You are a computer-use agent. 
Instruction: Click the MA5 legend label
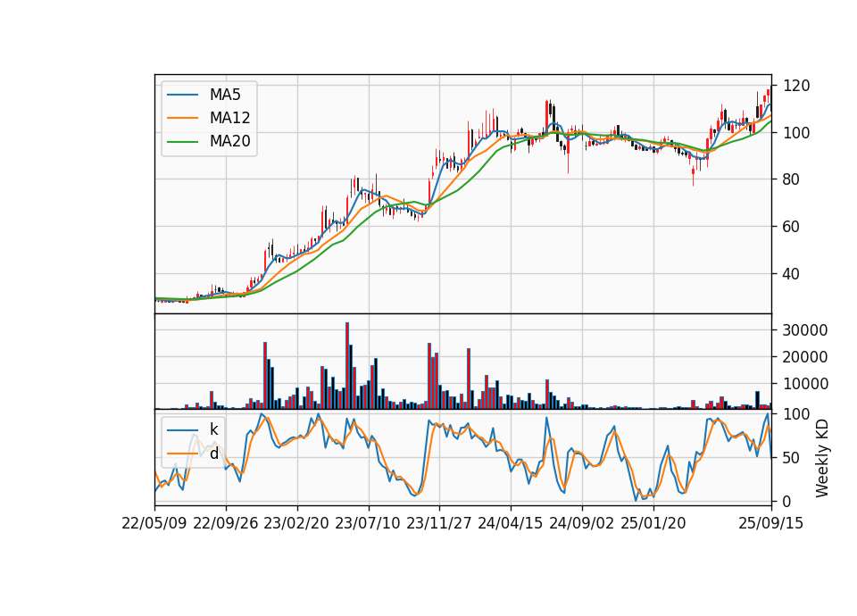click(225, 95)
